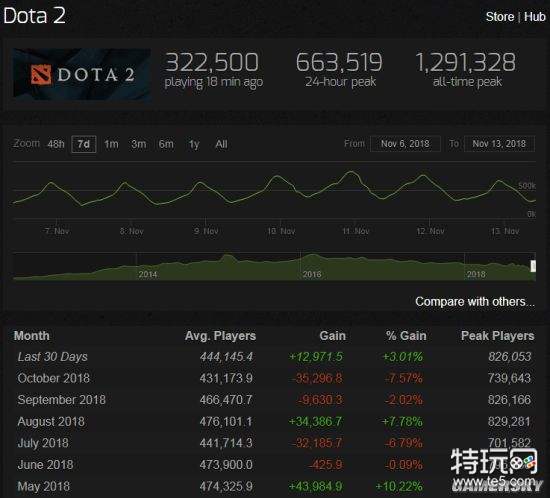Click the Dota 2 logo banner
The image size is (550, 498).
coord(82,74)
